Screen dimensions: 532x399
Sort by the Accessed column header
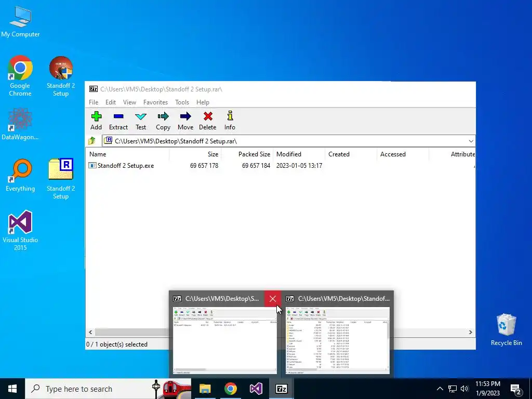(403, 154)
